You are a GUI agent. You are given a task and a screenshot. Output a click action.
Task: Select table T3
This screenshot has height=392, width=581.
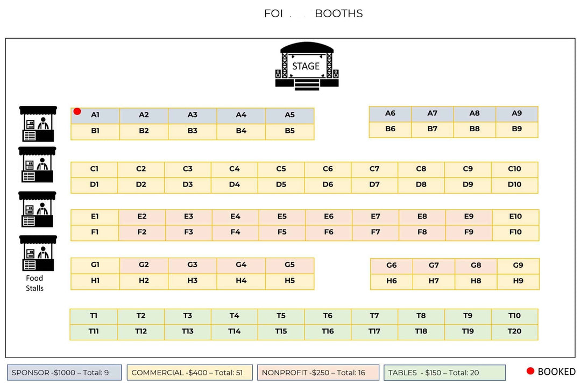pyautogui.click(x=188, y=316)
